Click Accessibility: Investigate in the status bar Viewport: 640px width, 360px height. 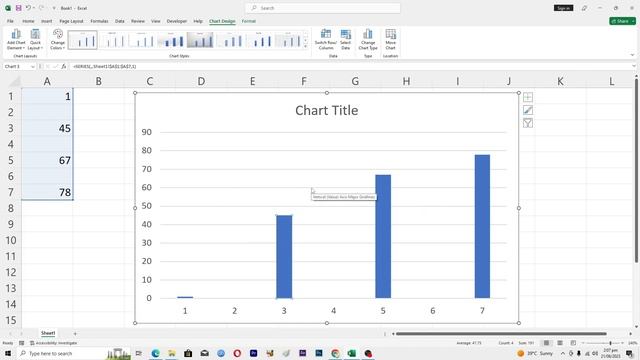coord(53,343)
